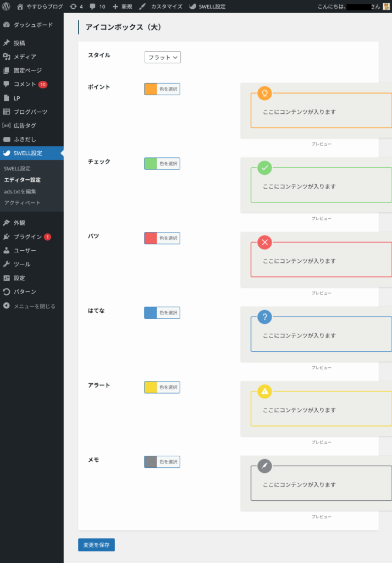The height and width of the screenshot is (563, 392).
Task: Click the LP document icon
Action: click(7, 98)
